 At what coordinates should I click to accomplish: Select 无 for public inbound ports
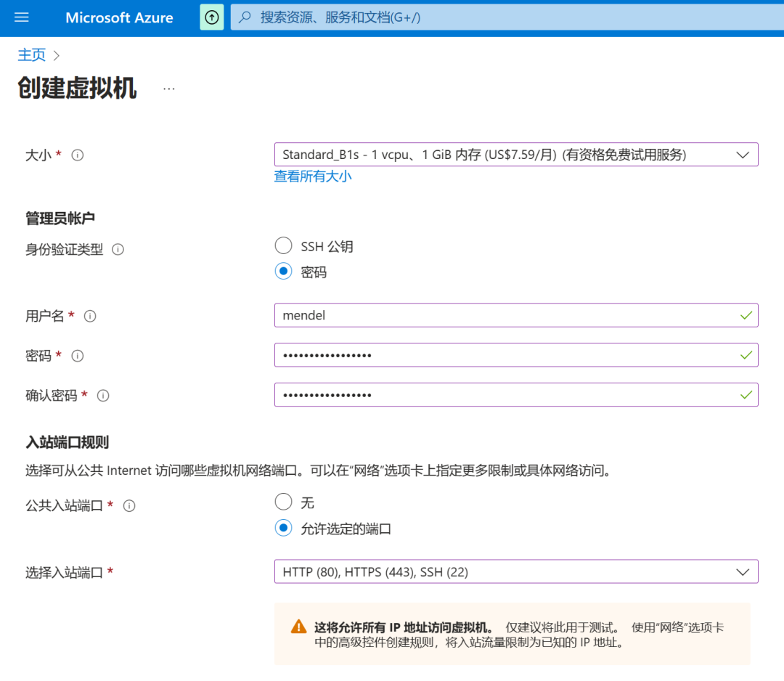(x=284, y=502)
